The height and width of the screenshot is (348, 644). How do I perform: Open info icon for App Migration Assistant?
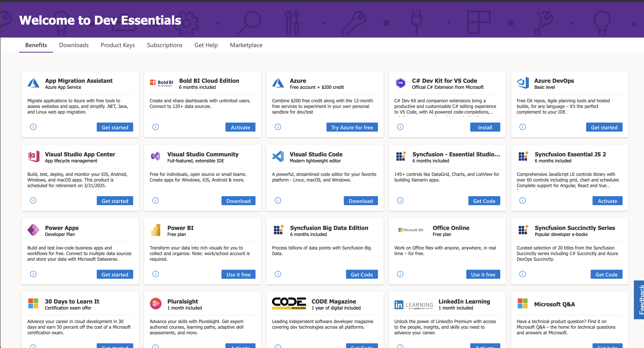tap(33, 127)
